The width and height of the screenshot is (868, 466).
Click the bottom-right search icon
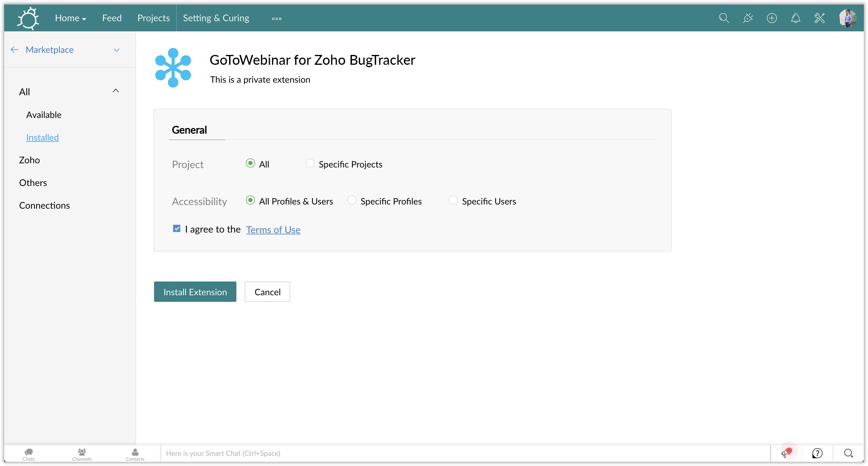point(849,453)
